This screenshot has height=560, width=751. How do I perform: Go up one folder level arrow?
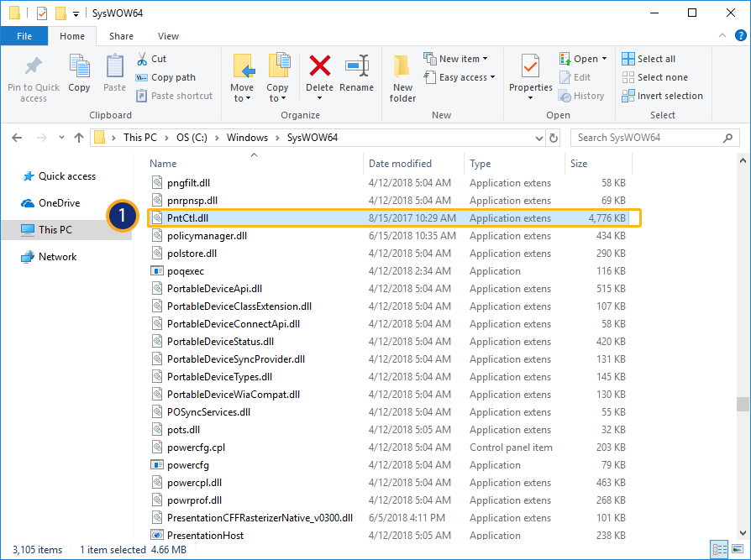click(x=79, y=138)
